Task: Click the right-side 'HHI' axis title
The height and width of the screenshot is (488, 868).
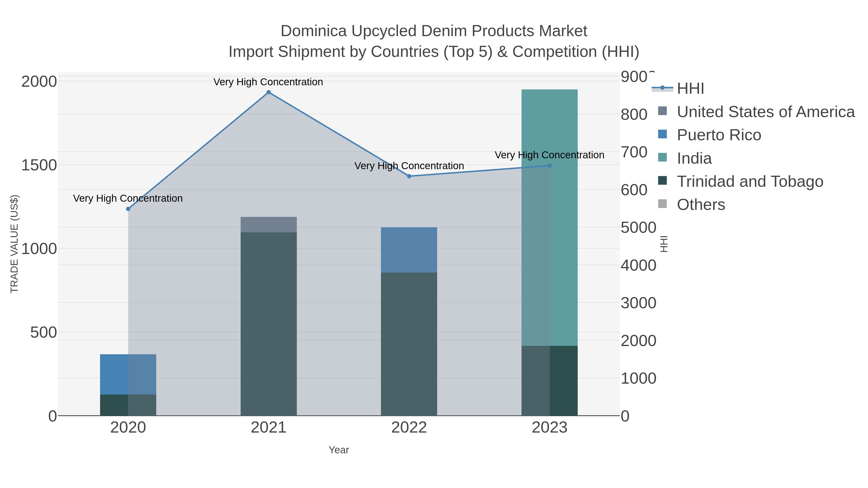Action: coord(664,244)
